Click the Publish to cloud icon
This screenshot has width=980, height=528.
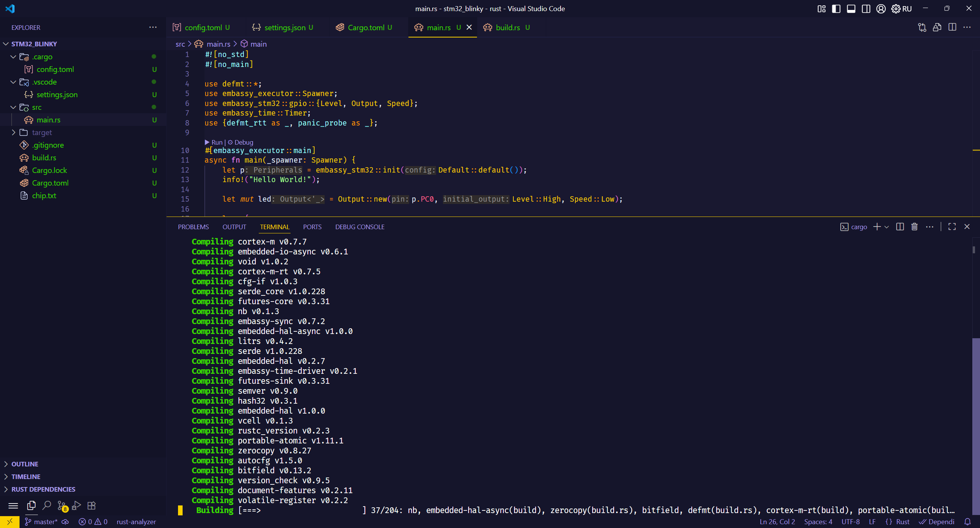65,522
